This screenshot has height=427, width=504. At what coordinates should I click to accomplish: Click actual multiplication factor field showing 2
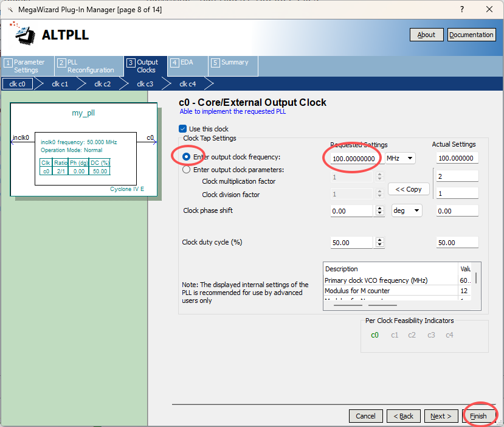[457, 176]
